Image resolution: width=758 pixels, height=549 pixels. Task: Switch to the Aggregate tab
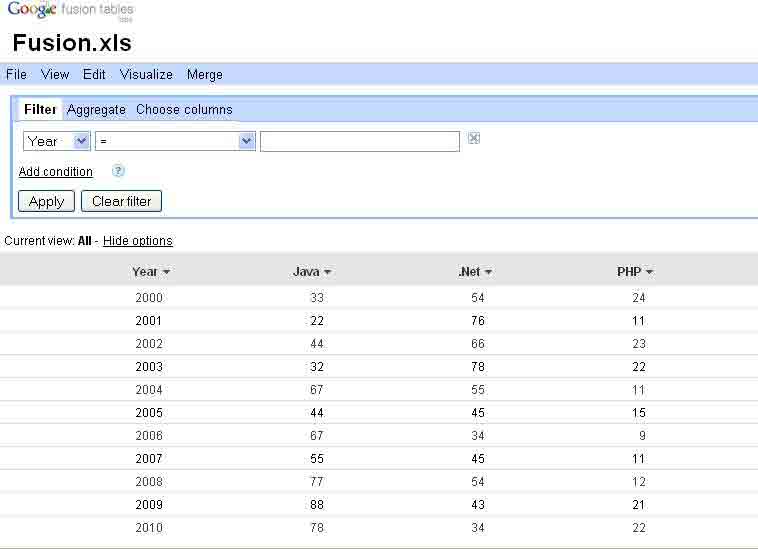click(x=96, y=110)
